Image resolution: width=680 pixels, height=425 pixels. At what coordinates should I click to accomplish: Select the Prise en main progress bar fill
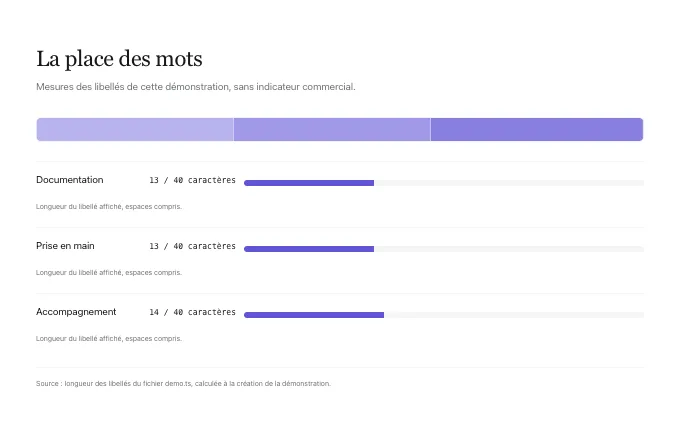click(x=309, y=249)
